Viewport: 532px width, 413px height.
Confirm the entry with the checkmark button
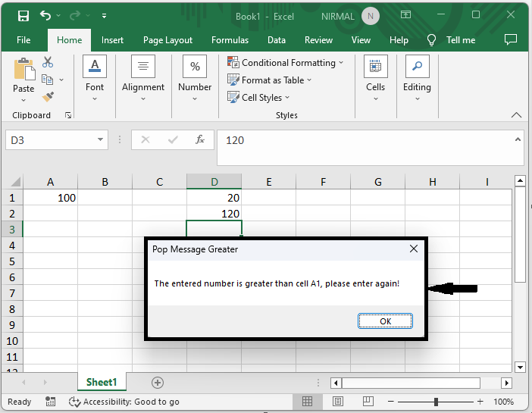coord(173,139)
